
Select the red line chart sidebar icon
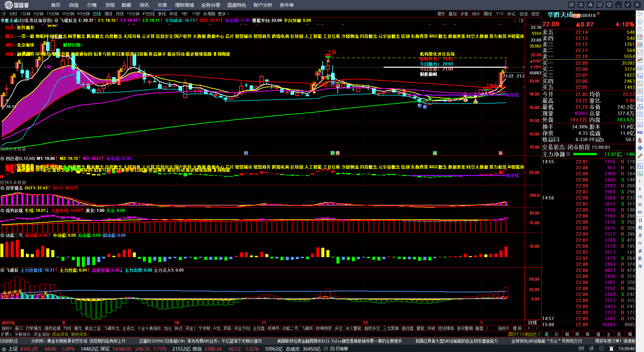coord(640,53)
